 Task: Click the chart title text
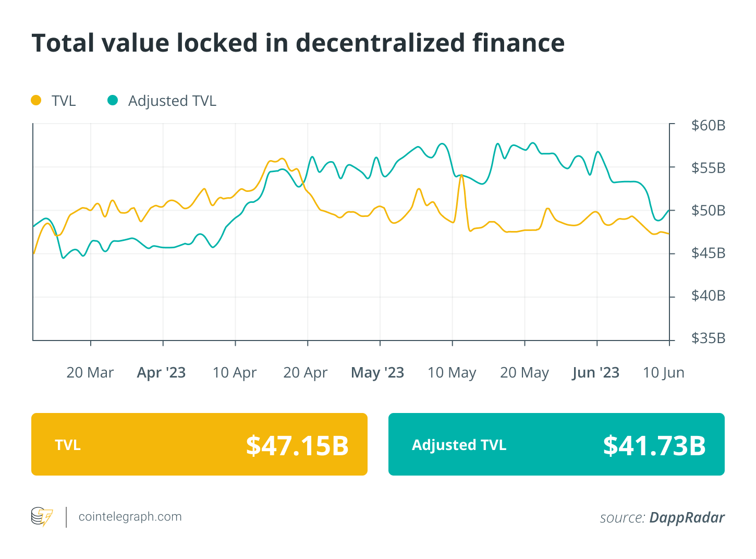click(298, 43)
